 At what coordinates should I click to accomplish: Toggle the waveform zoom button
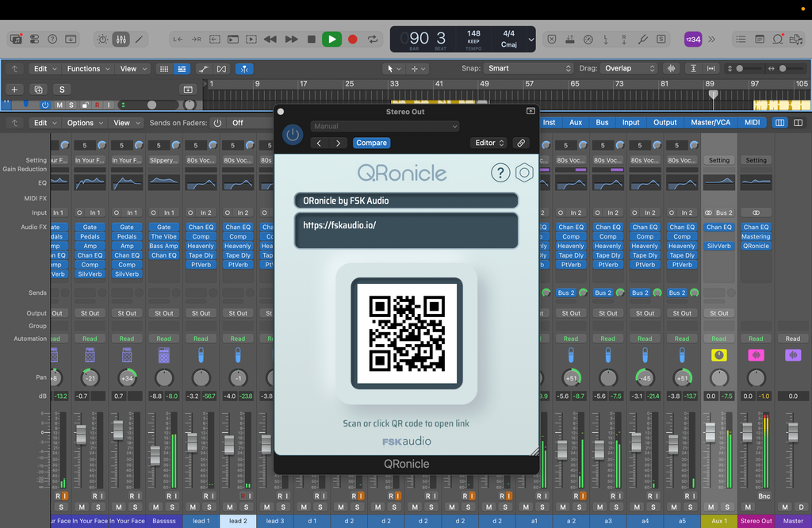(x=672, y=68)
